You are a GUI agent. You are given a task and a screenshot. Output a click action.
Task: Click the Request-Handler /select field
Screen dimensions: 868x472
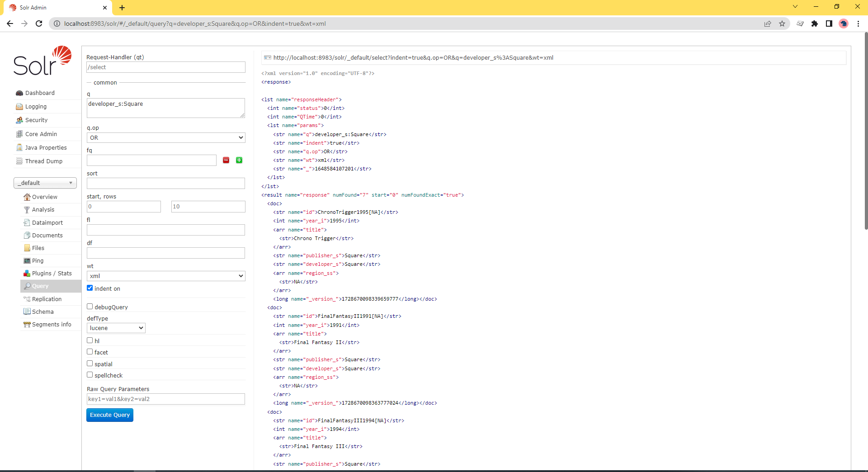coord(166,67)
